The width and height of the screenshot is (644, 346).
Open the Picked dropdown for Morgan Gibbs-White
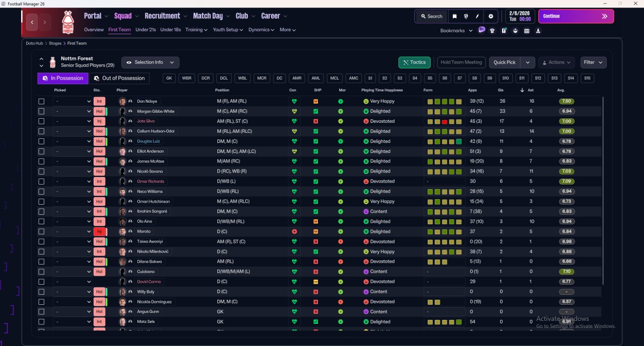pyautogui.click(x=72, y=111)
